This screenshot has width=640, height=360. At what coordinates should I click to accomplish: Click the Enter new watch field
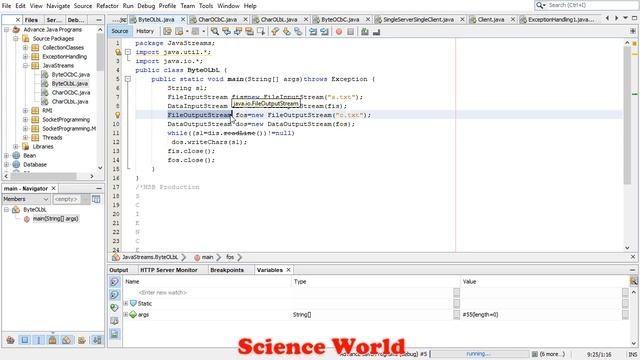[162, 292]
